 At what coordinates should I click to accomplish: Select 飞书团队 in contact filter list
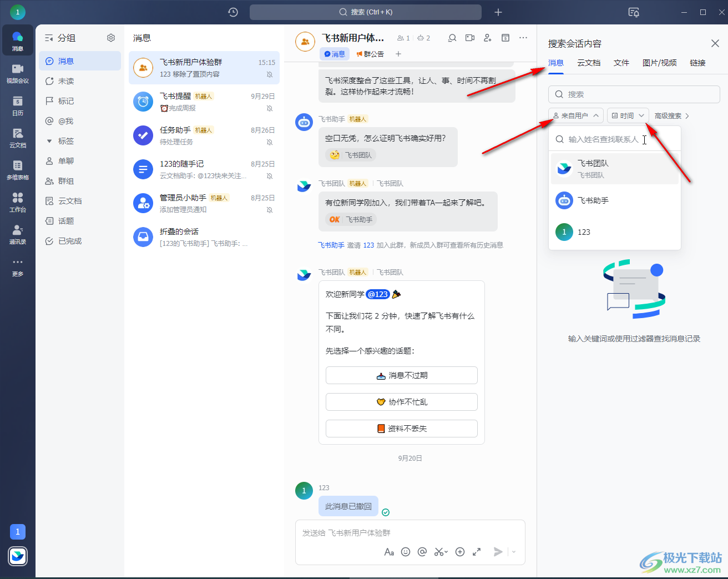point(615,169)
